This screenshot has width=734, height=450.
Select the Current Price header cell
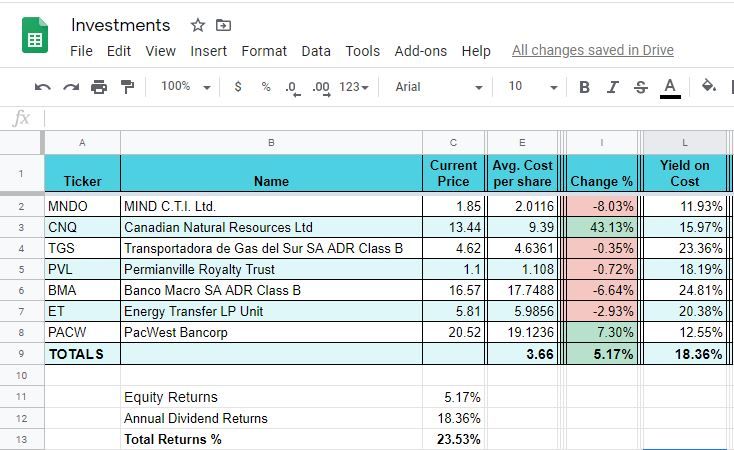[x=453, y=173]
